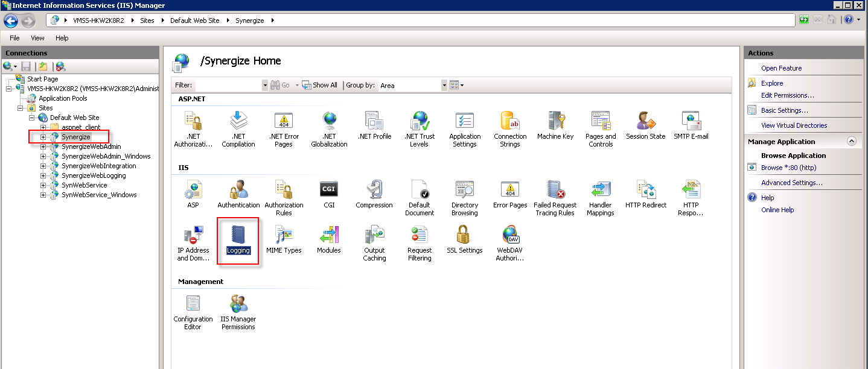Open Pages and Controls feature

coord(601,128)
